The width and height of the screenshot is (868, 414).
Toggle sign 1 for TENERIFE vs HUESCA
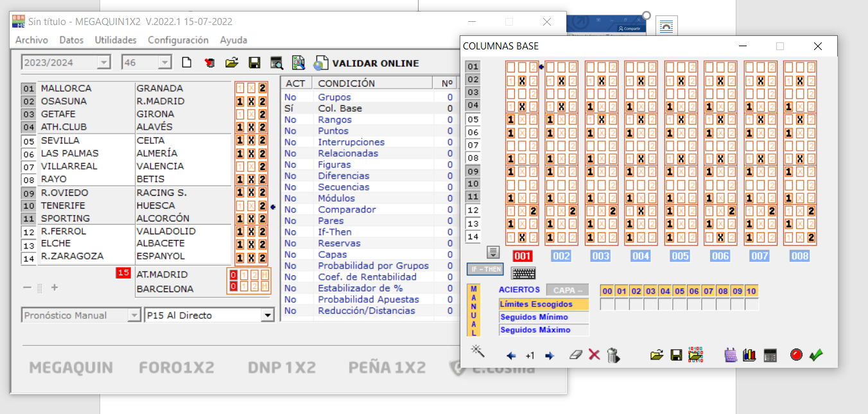pos(239,206)
